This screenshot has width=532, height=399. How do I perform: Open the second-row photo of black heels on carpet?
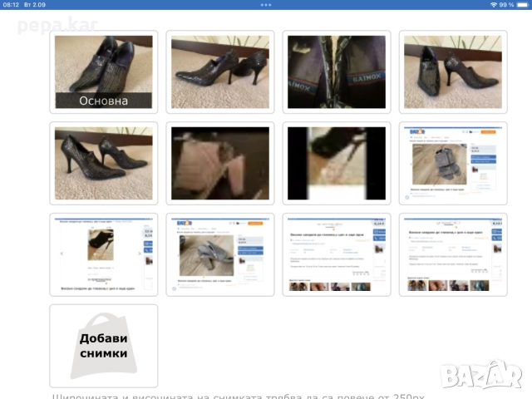[103, 163]
